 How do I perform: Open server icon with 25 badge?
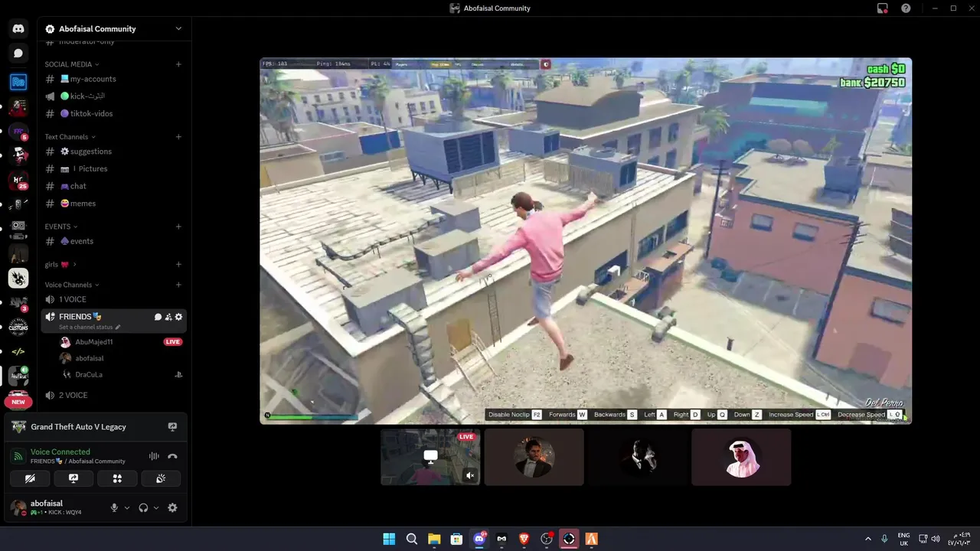(18, 181)
